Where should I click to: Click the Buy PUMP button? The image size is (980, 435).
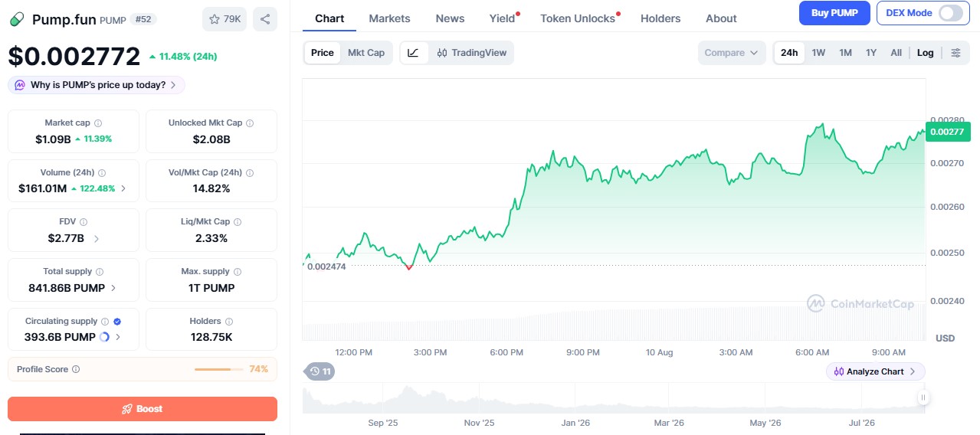click(x=834, y=12)
